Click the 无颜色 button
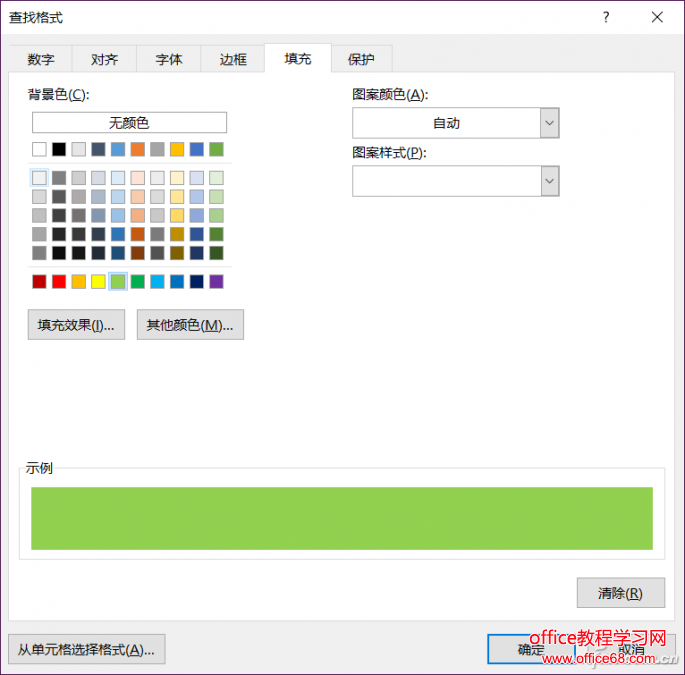685x675 pixels. [129, 122]
